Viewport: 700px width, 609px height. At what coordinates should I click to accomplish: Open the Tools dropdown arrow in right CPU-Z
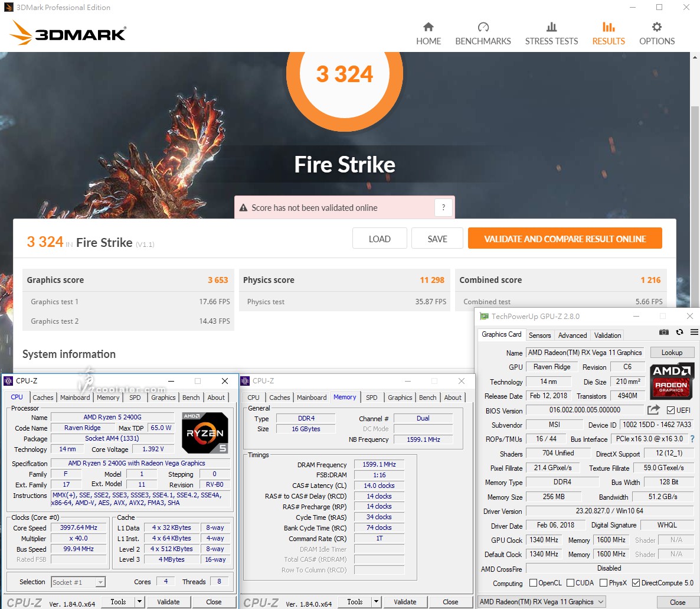(x=377, y=602)
